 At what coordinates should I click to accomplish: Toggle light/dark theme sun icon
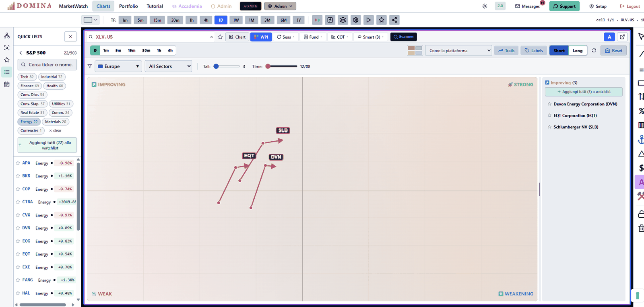485,6
